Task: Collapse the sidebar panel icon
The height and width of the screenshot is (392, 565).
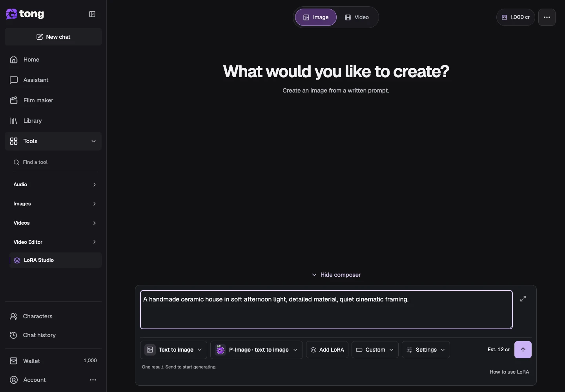Action: [92, 14]
